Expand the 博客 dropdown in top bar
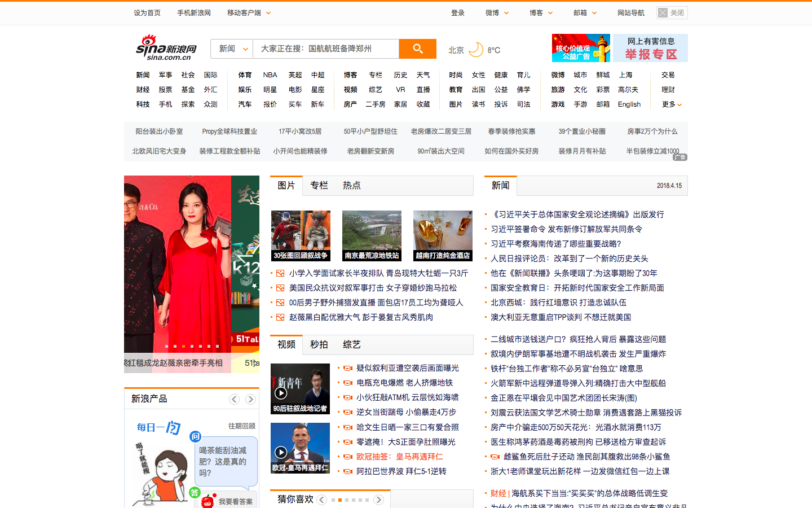Viewport: 812px width, 508px height. (x=541, y=12)
